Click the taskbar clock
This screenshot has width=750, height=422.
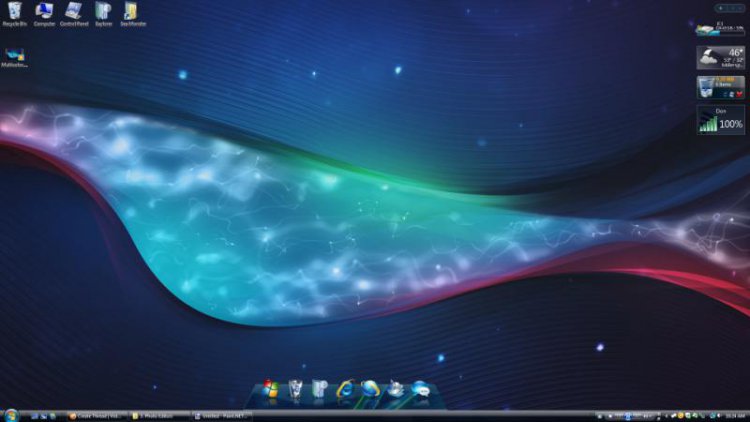(x=735, y=416)
